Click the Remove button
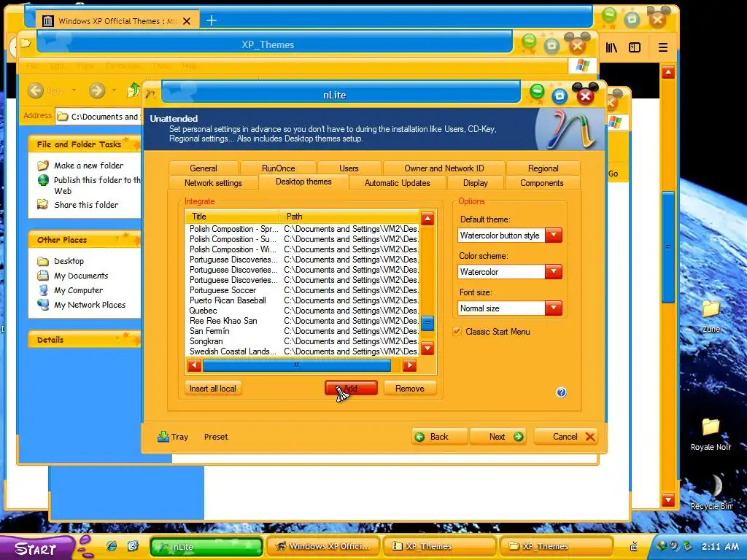 tap(410, 389)
